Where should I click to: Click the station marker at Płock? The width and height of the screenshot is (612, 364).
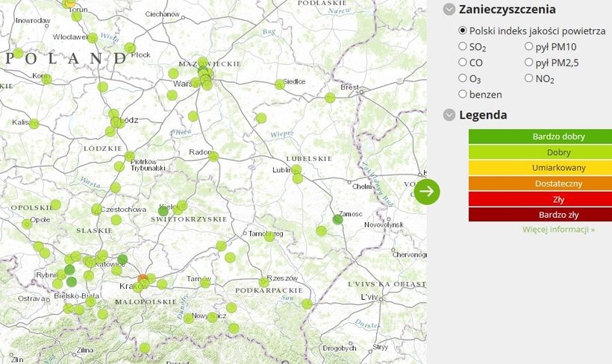[131, 48]
